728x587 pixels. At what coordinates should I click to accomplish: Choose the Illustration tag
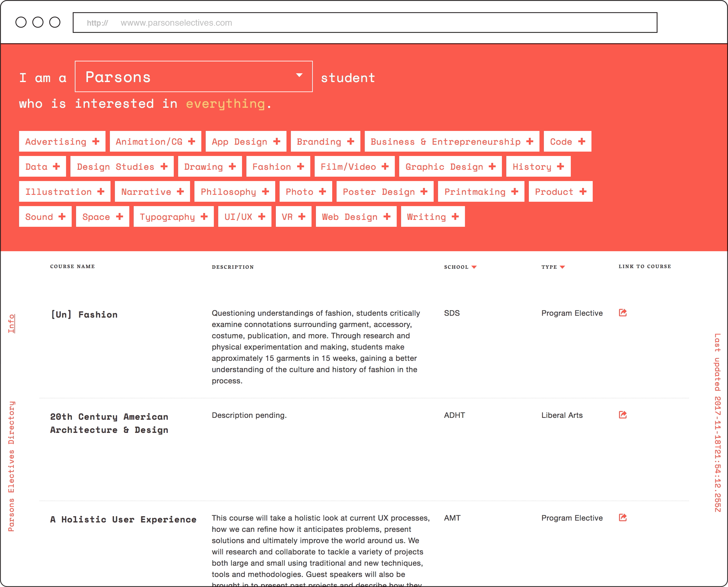pos(65,191)
